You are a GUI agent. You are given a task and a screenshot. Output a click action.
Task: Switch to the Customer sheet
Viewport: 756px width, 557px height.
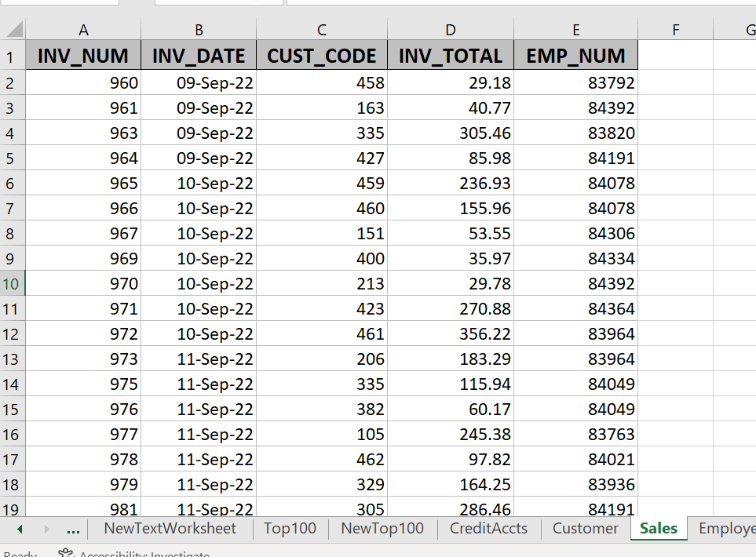pos(584,530)
